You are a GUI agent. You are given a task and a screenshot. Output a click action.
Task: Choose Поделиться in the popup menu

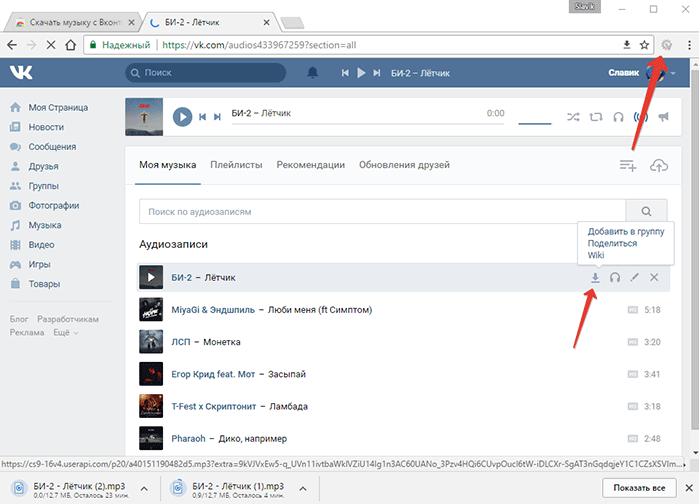(612, 243)
